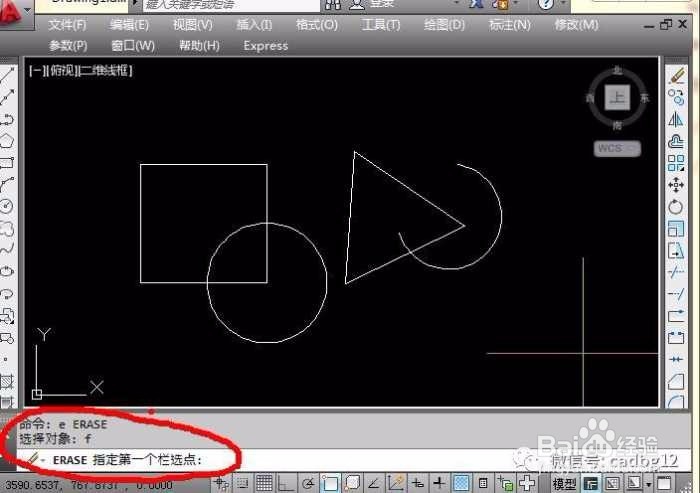Select the Chamfer tool

(676, 382)
